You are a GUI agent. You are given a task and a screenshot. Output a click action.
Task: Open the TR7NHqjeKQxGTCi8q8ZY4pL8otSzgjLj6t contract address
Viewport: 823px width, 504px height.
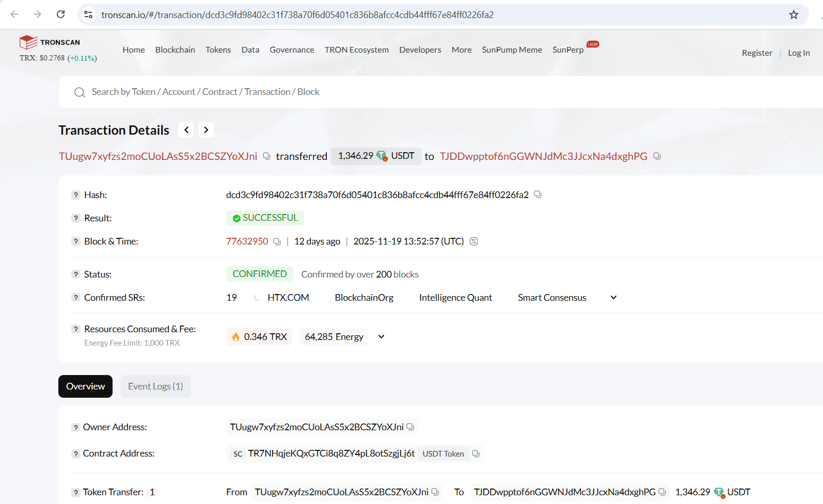click(331, 453)
